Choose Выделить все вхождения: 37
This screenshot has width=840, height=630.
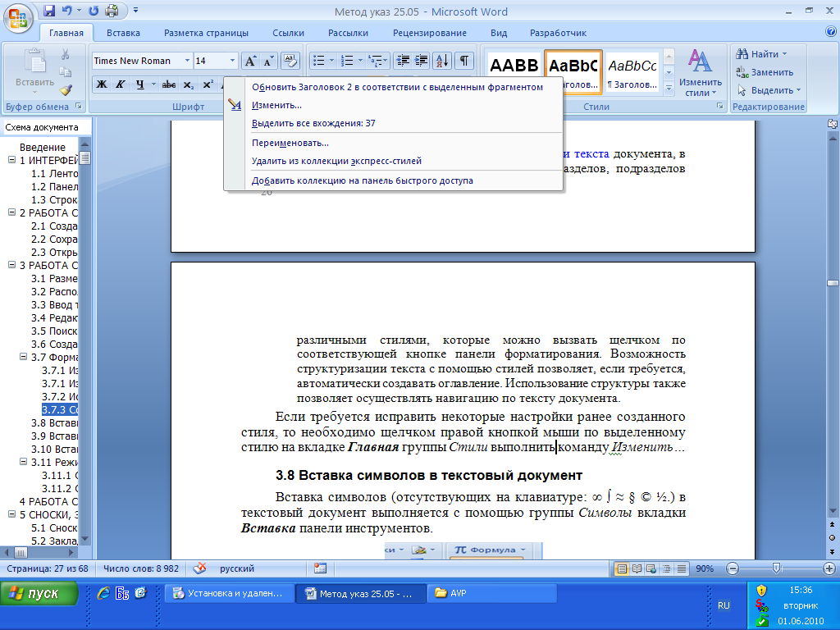tap(394, 123)
